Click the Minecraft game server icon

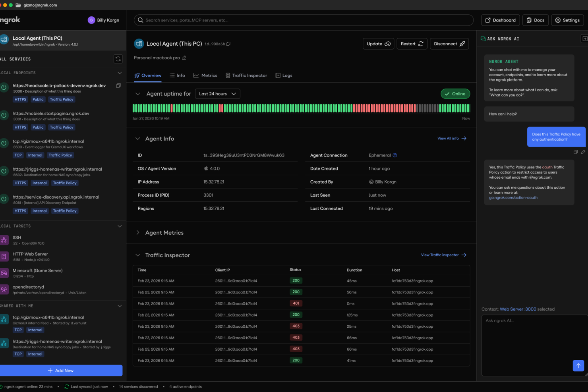[4, 273]
